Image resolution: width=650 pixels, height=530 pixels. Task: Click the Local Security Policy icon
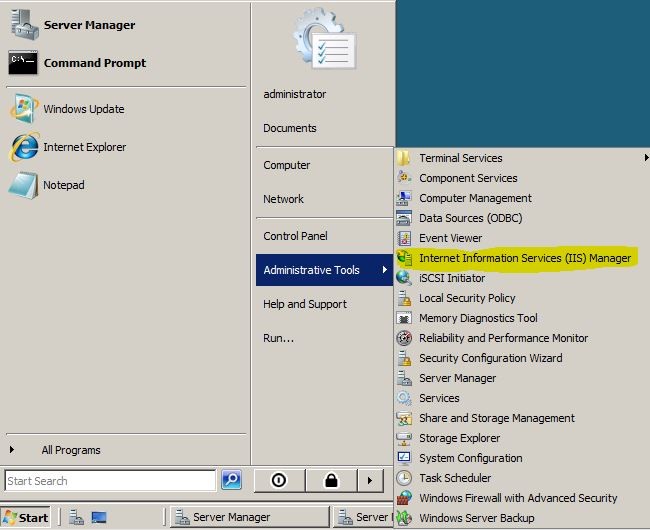click(x=404, y=298)
